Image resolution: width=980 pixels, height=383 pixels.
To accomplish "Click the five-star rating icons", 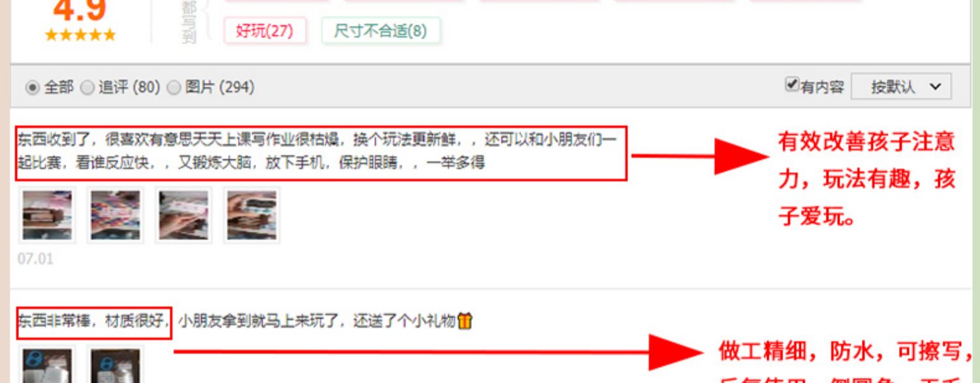I will click(80, 35).
